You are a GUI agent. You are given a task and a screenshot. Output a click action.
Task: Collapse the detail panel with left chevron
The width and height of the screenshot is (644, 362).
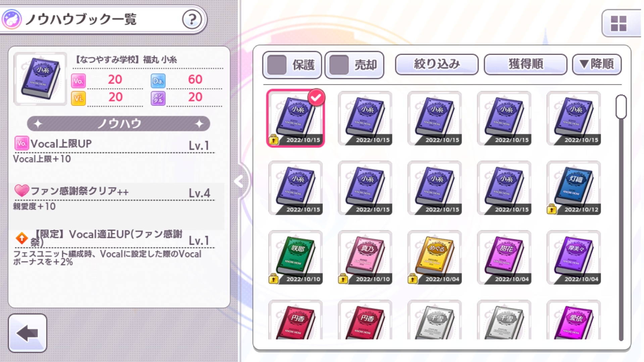click(240, 181)
